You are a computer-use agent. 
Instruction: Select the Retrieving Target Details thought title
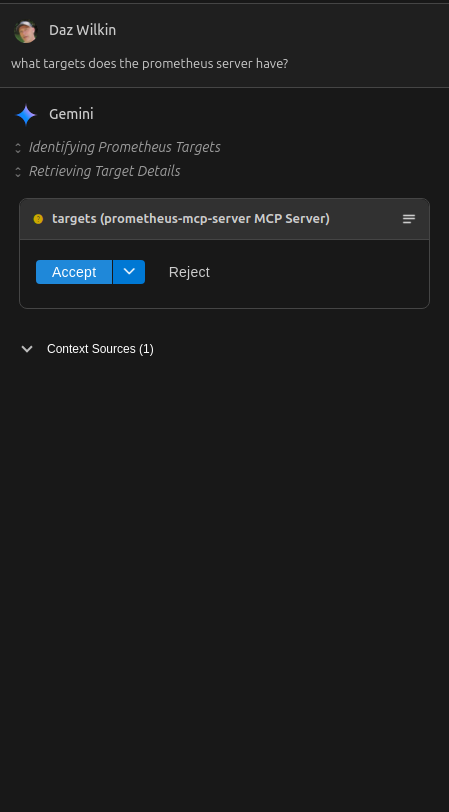click(105, 171)
